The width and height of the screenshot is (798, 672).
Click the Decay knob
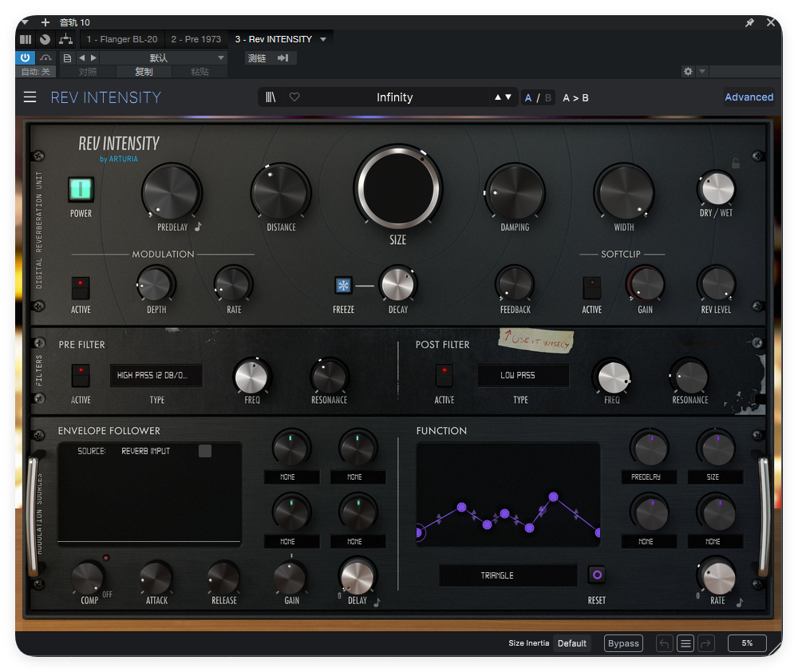click(x=398, y=284)
